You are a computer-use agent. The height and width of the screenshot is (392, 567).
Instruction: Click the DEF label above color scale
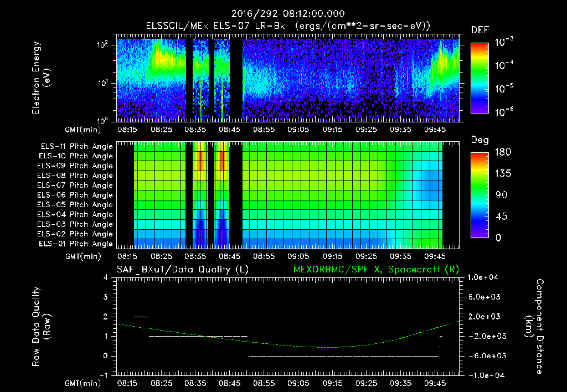(480, 30)
